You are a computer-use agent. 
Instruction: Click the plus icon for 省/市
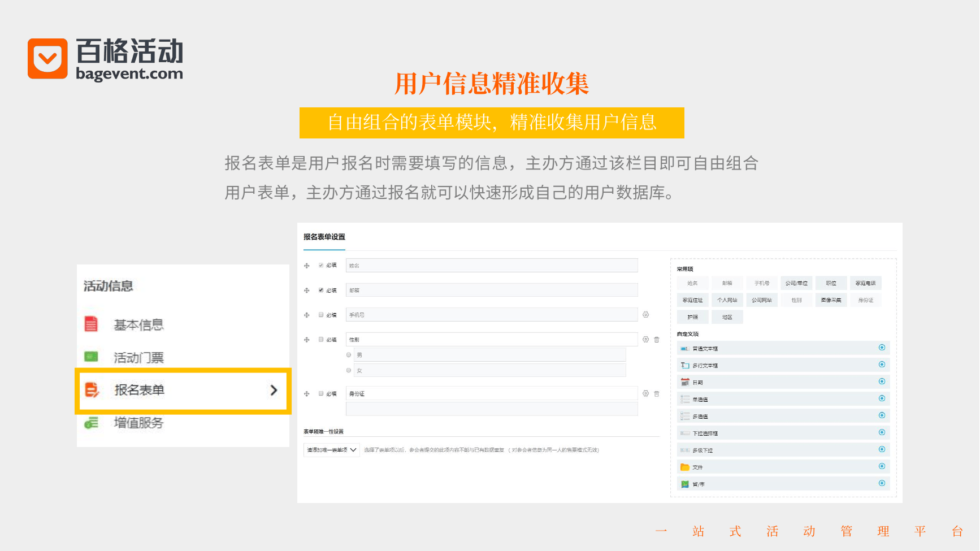point(882,483)
